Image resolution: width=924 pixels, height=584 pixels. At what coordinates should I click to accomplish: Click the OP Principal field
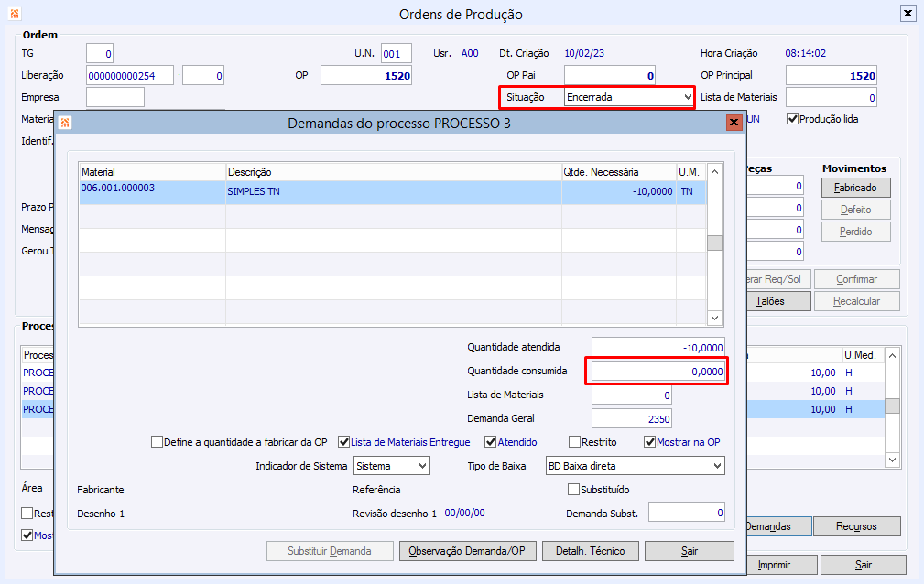[x=832, y=75]
